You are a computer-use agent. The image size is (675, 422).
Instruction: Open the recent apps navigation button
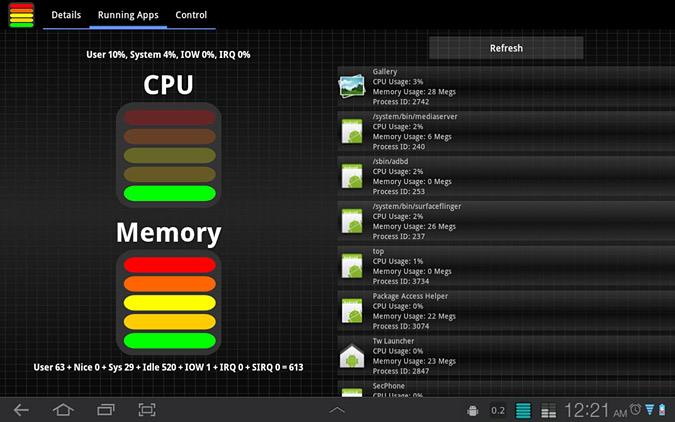click(x=106, y=409)
